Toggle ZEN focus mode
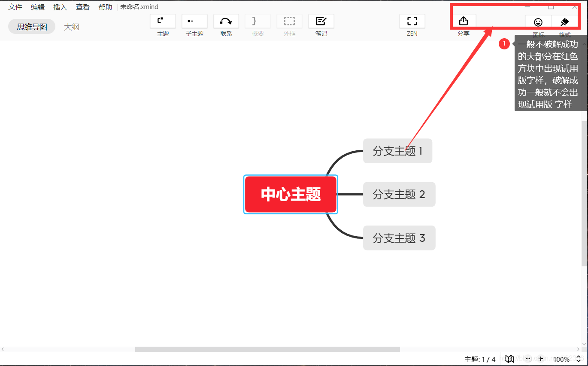The height and width of the screenshot is (366, 588). coord(412,21)
